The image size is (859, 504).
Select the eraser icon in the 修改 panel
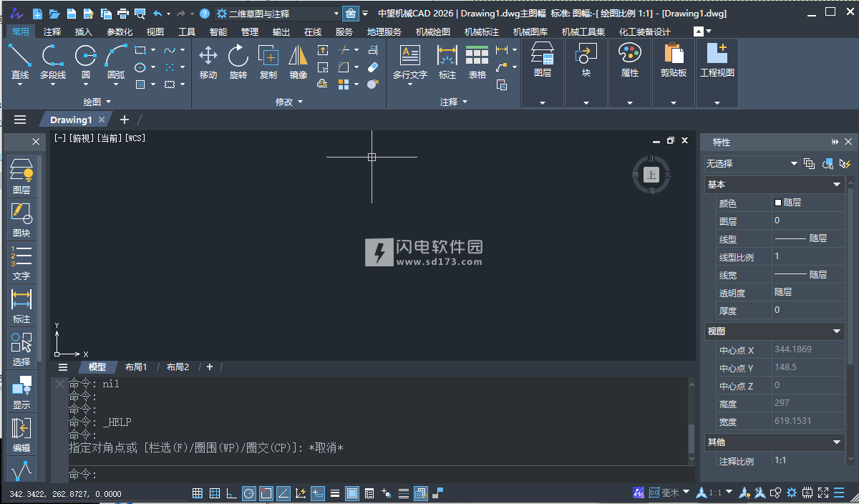tap(372, 67)
